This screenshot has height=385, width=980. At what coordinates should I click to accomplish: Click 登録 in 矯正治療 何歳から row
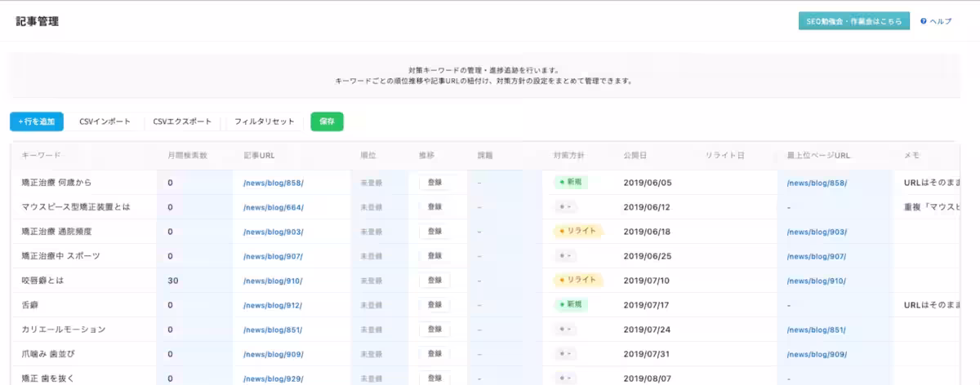click(x=434, y=183)
